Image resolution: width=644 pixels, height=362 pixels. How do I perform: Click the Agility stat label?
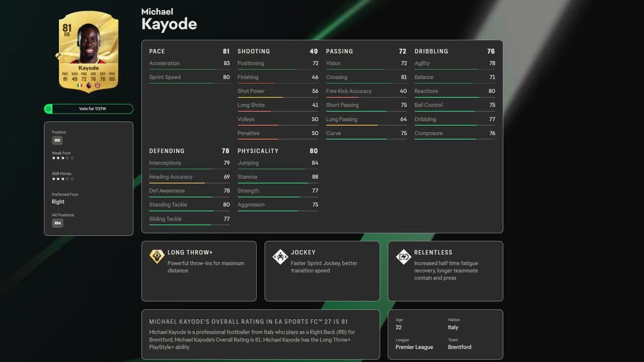tap(422, 63)
